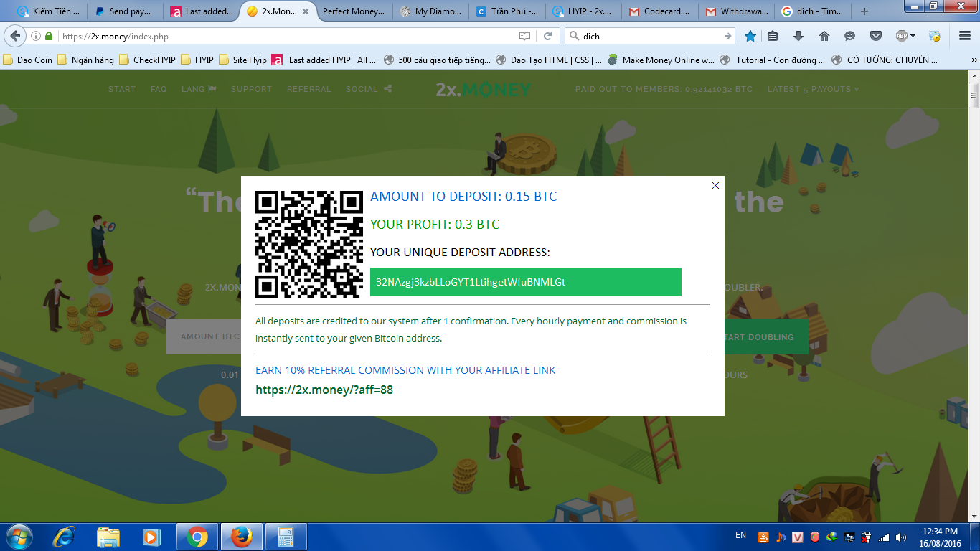Image resolution: width=980 pixels, height=551 pixels.
Task: Switch to the Trần Phú tab
Action: [x=507, y=11]
